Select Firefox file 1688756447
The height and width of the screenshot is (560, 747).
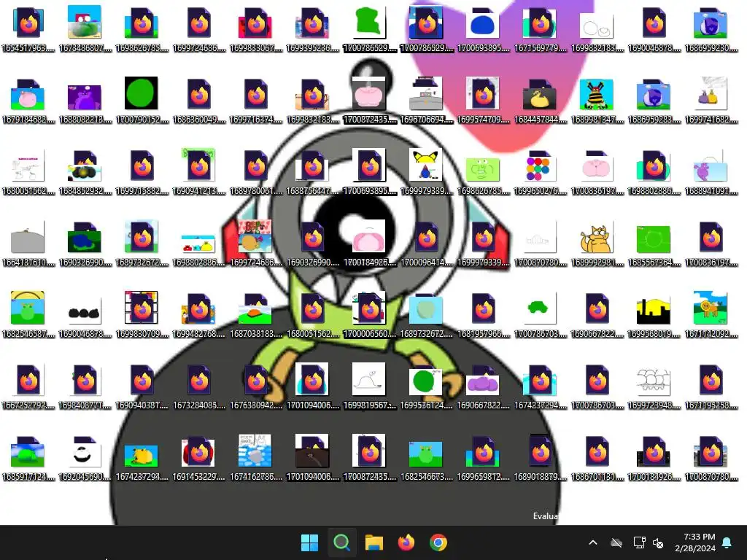pyautogui.click(x=312, y=172)
